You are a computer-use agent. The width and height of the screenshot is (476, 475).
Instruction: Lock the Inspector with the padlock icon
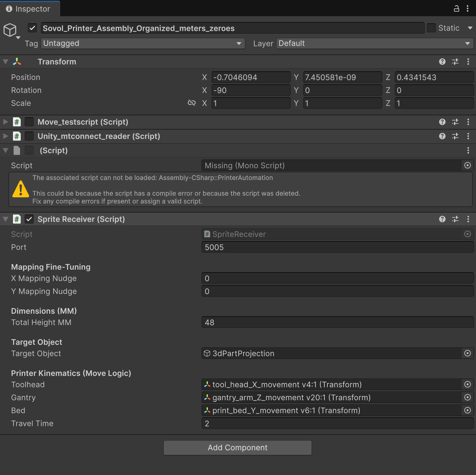pyautogui.click(x=456, y=9)
